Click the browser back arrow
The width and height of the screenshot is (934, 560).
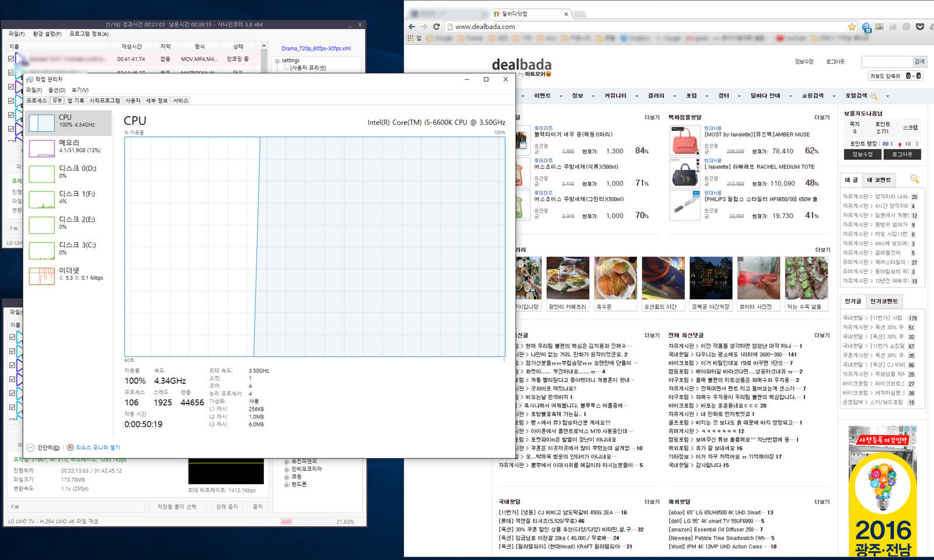click(412, 27)
